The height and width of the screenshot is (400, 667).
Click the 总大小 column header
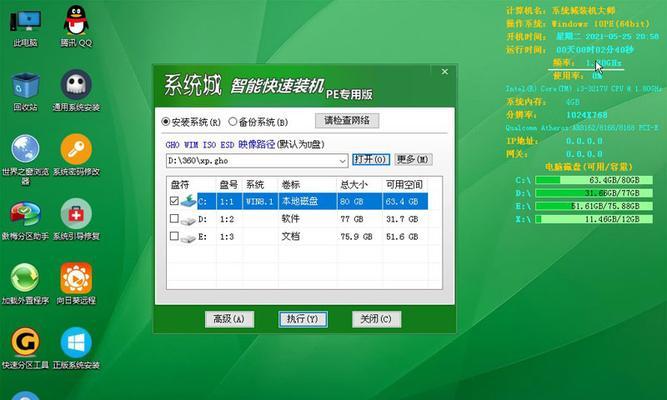point(354,185)
